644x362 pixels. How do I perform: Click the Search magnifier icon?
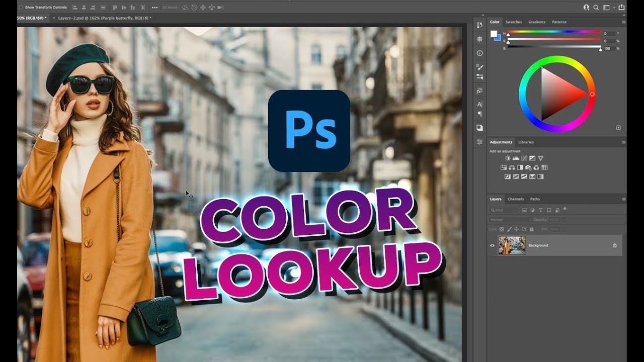pos(596,7)
